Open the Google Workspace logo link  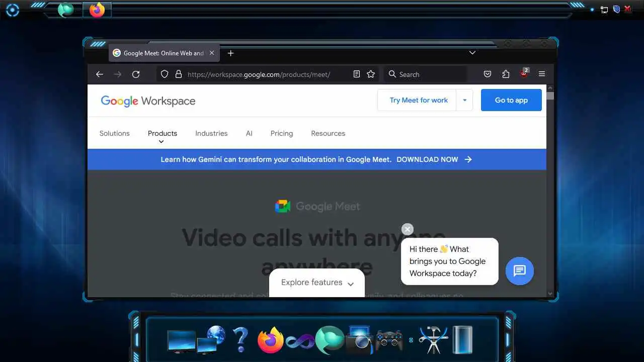point(148,101)
